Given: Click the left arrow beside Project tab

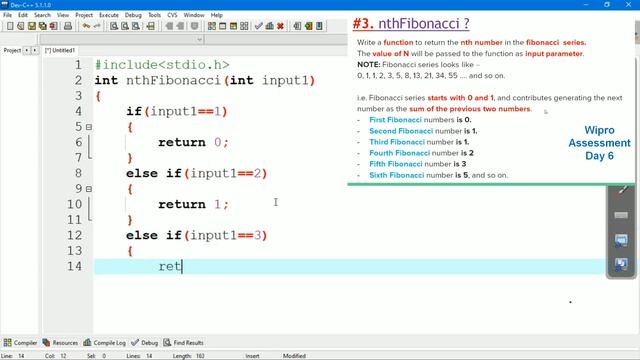Looking at the screenshot, I should 27,50.
